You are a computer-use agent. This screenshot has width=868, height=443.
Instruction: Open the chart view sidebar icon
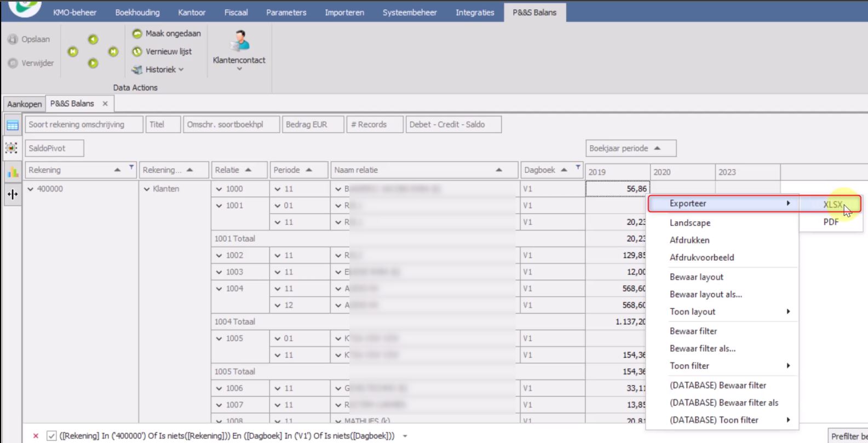pyautogui.click(x=12, y=172)
